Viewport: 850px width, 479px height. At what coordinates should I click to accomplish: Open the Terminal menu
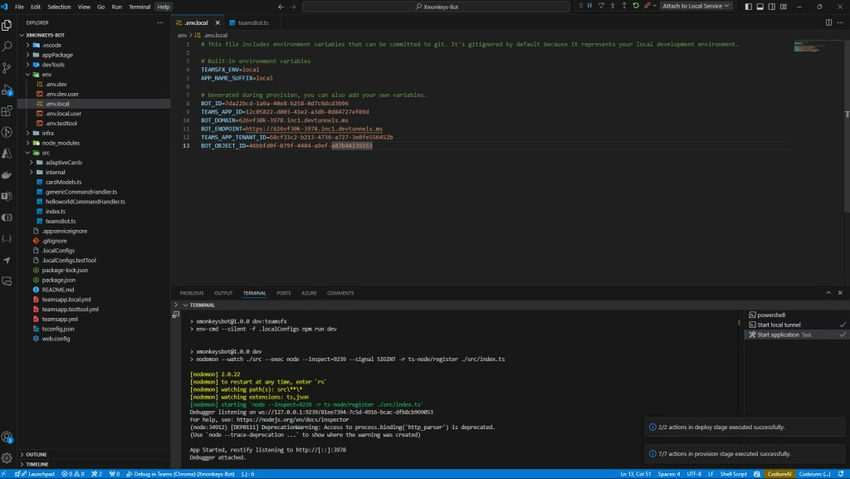coord(139,6)
